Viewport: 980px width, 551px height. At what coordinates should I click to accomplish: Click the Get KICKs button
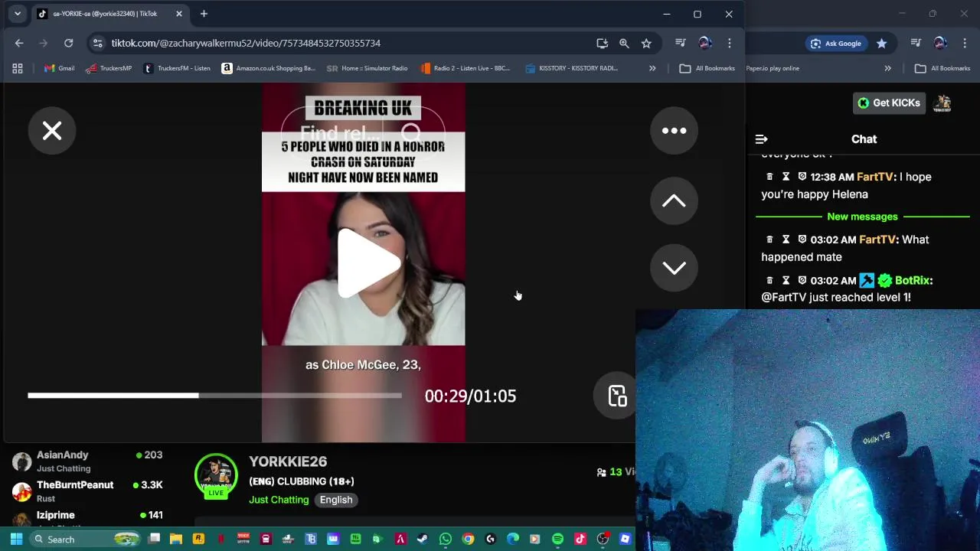(889, 103)
